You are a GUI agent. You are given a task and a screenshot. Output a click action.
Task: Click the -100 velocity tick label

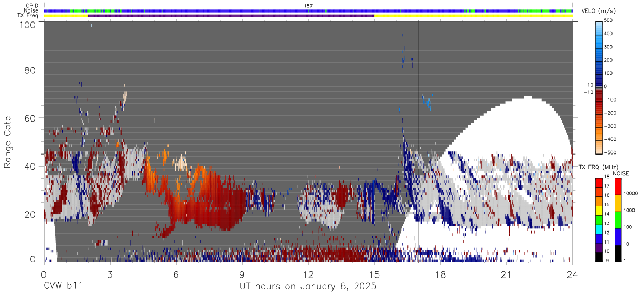coord(610,100)
